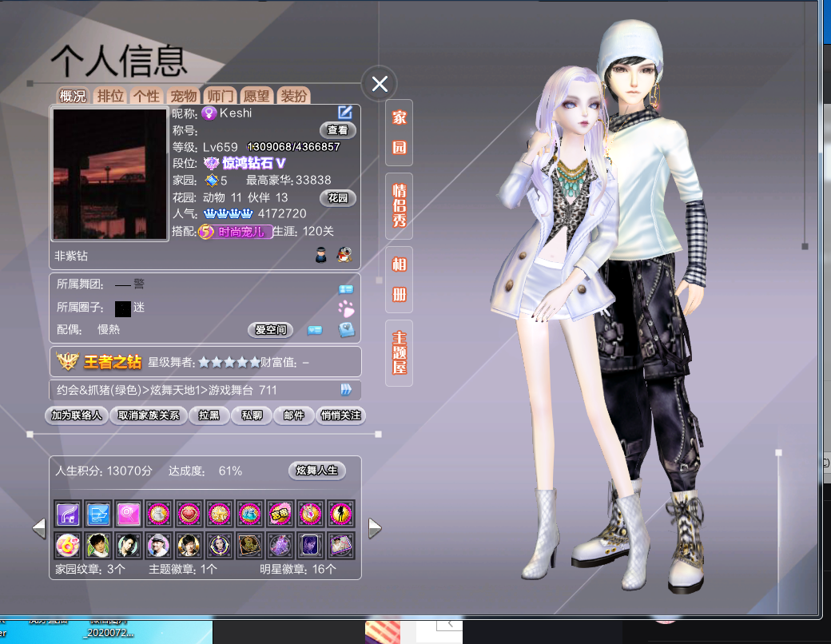
Task: Click the 人生积分: 13070分 text
Action: point(104,471)
